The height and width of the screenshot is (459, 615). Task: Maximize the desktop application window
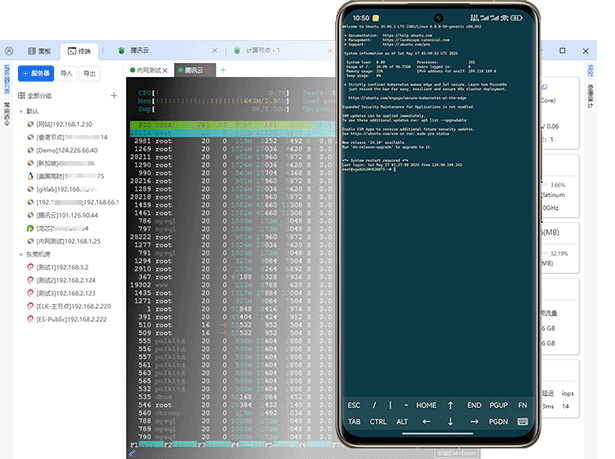click(x=562, y=51)
